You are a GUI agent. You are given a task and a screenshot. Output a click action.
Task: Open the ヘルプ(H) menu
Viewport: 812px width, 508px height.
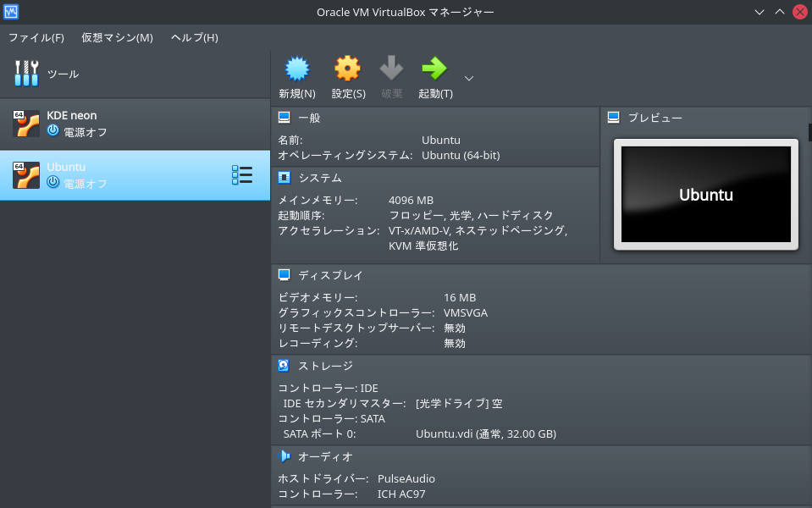point(194,38)
